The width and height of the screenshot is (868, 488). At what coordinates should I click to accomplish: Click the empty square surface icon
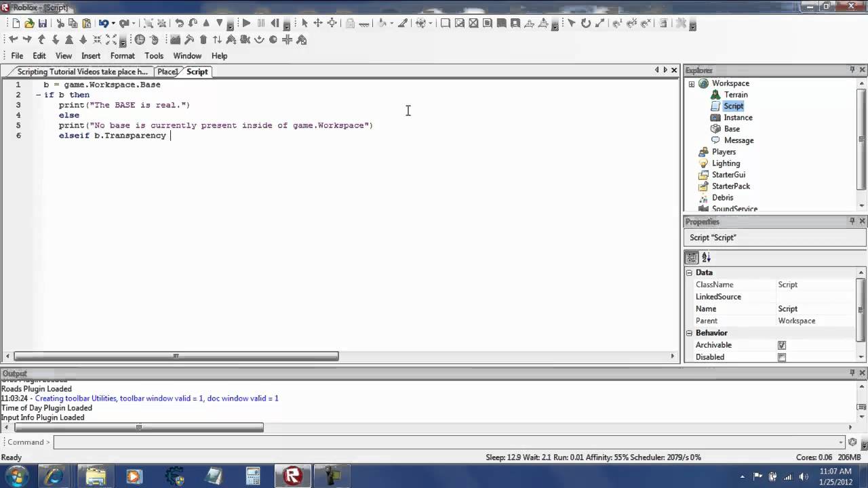(445, 23)
